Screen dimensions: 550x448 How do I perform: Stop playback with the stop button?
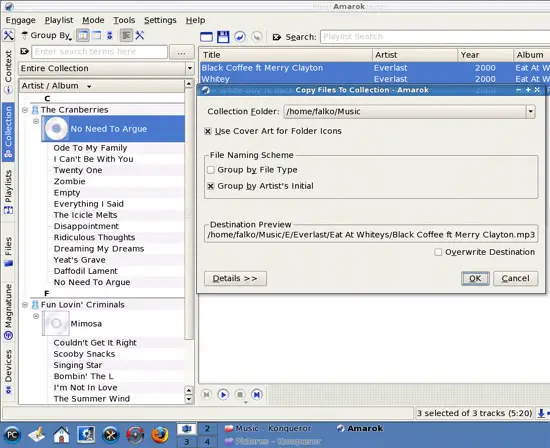pyautogui.click(x=240, y=395)
